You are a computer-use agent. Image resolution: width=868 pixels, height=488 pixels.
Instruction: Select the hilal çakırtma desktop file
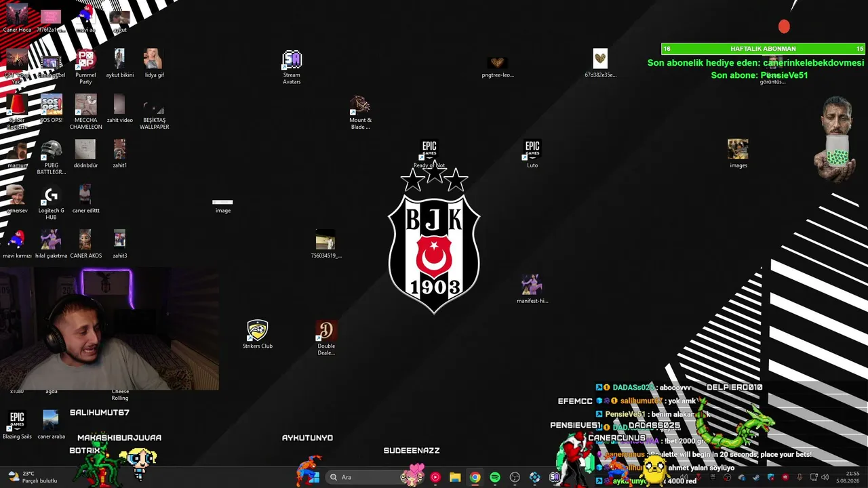51,245
